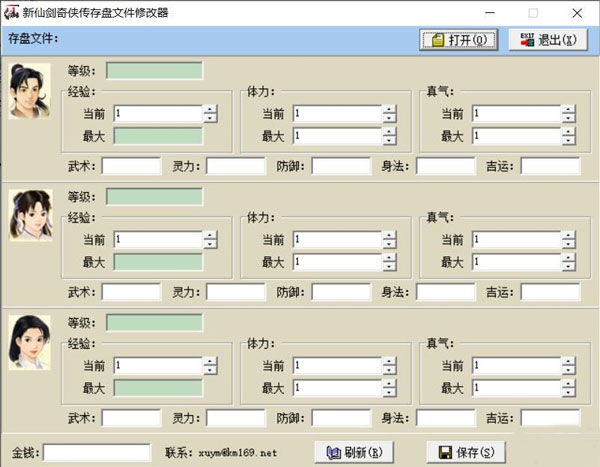Screen dimensions: 600x467
Task: Click first character's current 真气 value field
Action: [x=517, y=114]
